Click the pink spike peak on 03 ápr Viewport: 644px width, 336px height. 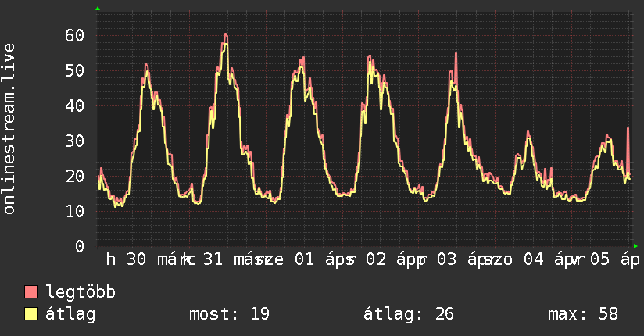(456, 54)
